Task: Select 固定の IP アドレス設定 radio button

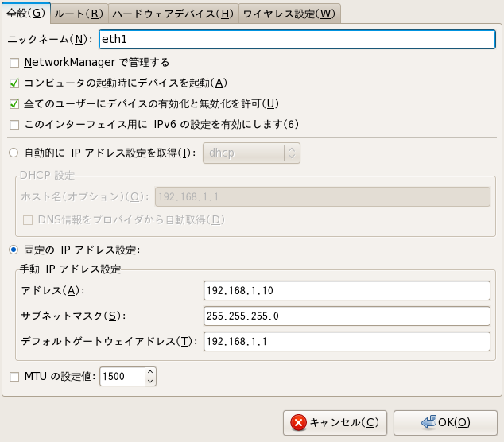Action: coord(14,250)
